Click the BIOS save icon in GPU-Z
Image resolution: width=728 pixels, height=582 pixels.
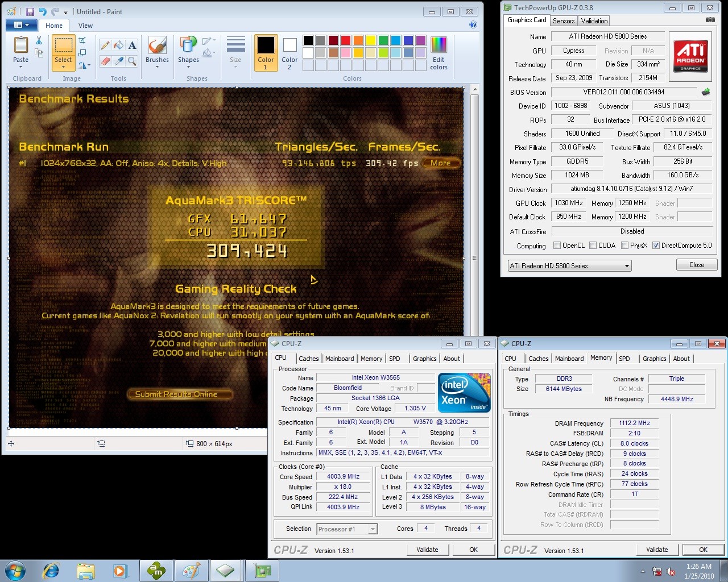pyautogui.click(x=706, y=92)
